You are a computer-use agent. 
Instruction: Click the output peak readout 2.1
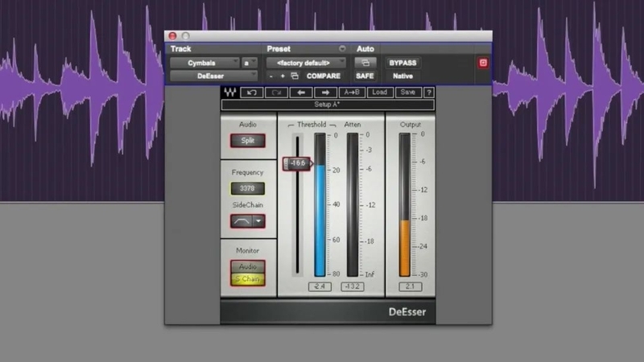click(x=410, y=286)
